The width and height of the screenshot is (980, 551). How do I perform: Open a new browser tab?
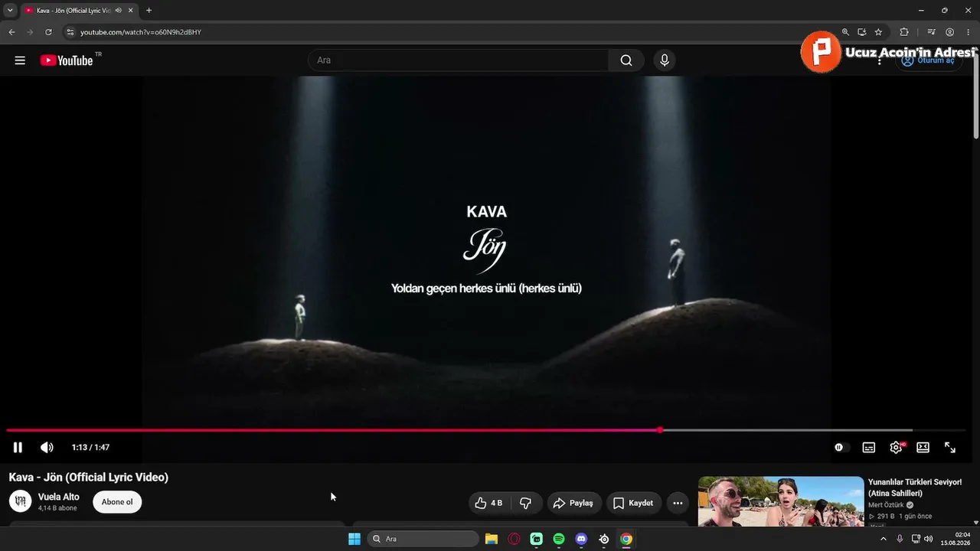149,11
